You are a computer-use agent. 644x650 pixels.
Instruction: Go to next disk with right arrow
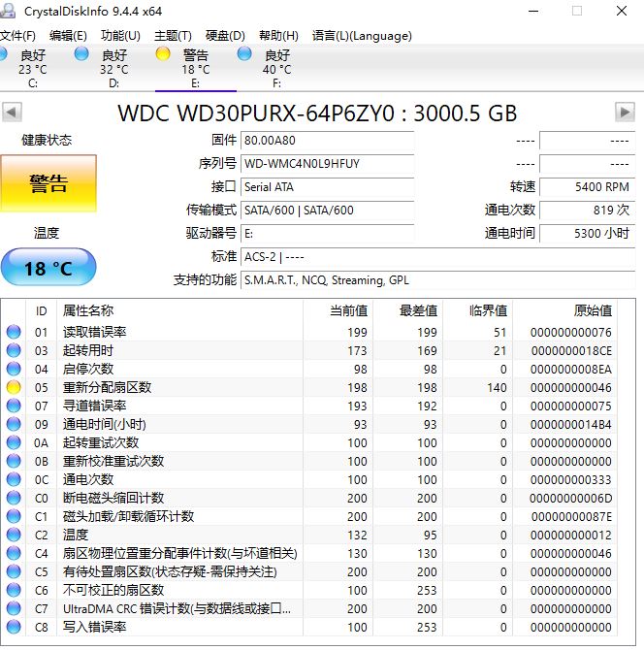pos(625,112)
